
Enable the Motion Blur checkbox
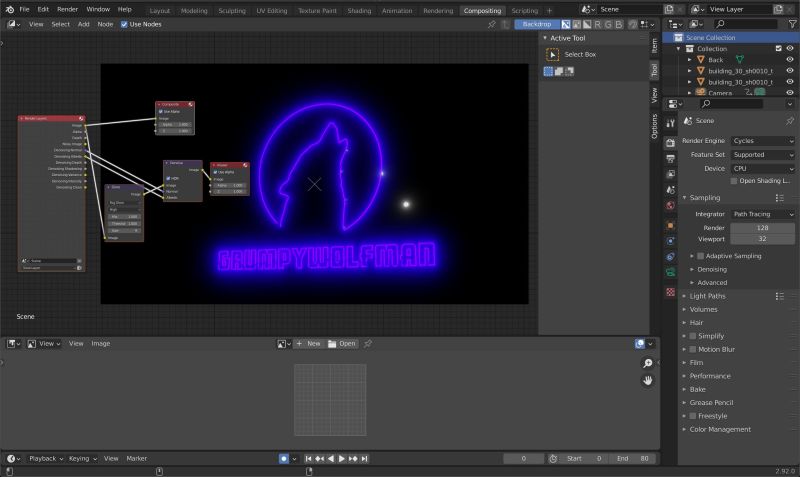click(x=693, y=349)
